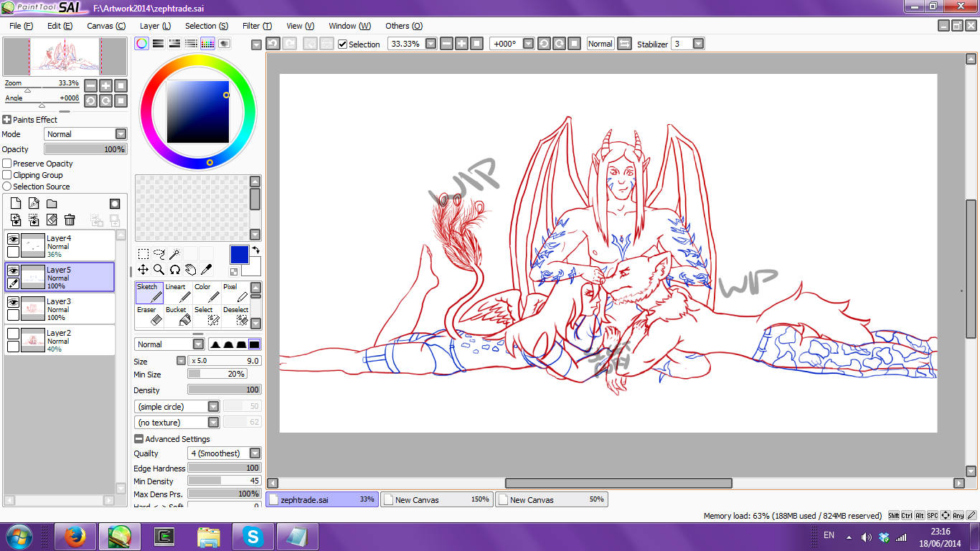Select the Magic Wand tool
This screenshot has height=551, width=980.
coord(174,253)
